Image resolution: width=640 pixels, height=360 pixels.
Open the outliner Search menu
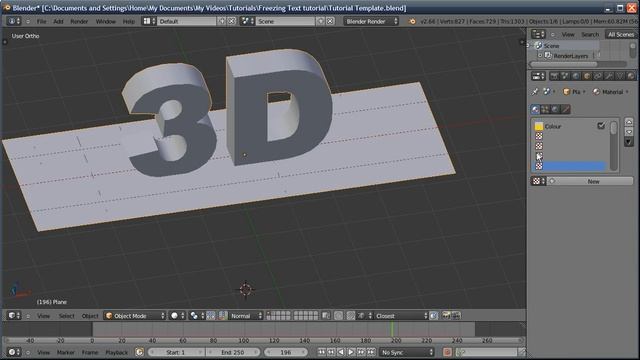tap(590, 35)
